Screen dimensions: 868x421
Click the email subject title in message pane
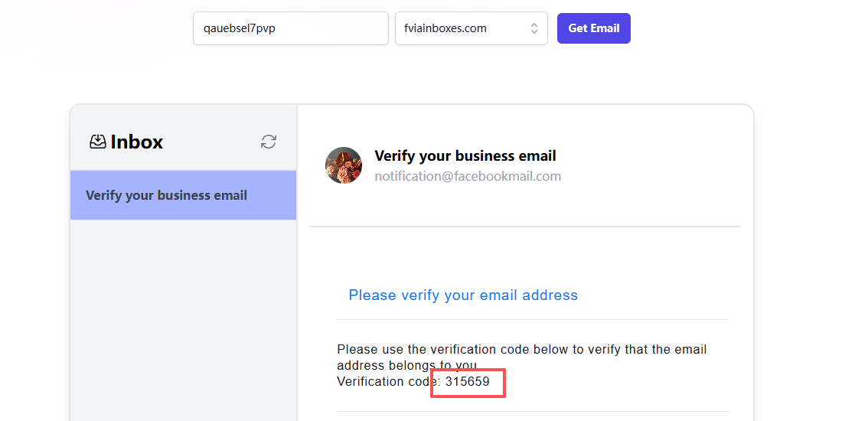[x=465, y=156]
